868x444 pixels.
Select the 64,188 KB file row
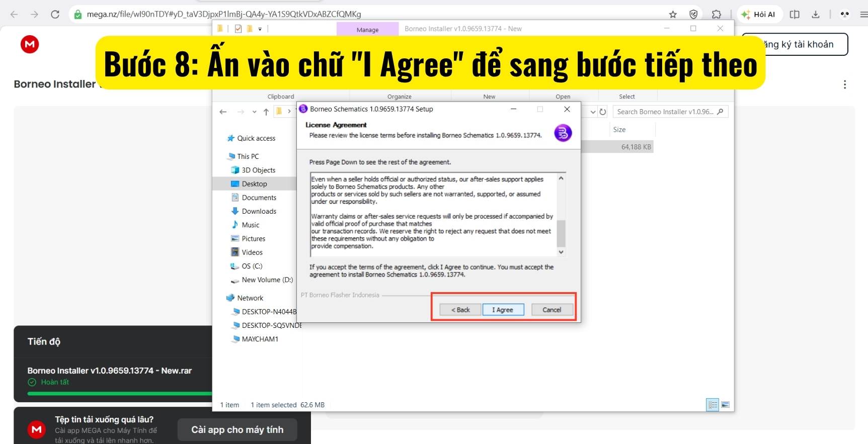click(x=617, y=147)
